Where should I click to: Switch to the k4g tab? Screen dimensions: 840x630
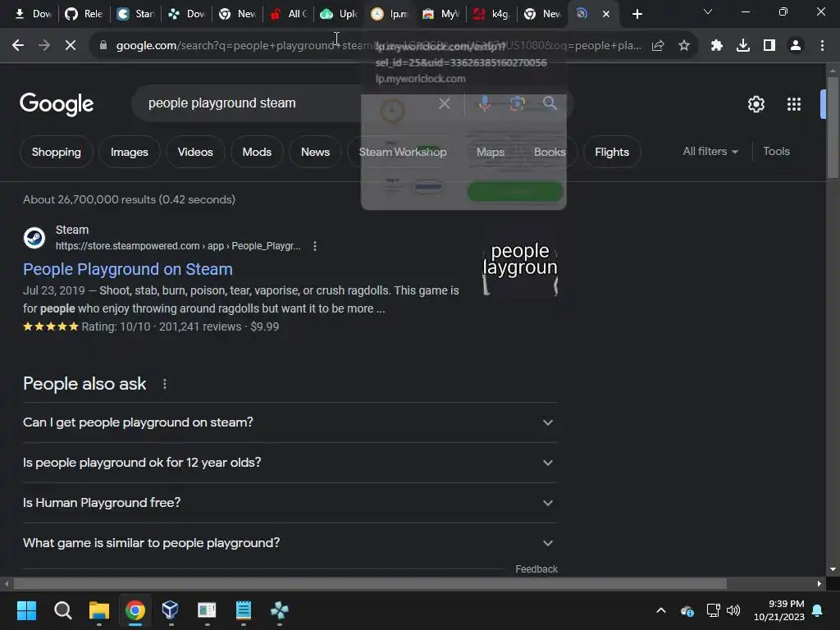492,14
